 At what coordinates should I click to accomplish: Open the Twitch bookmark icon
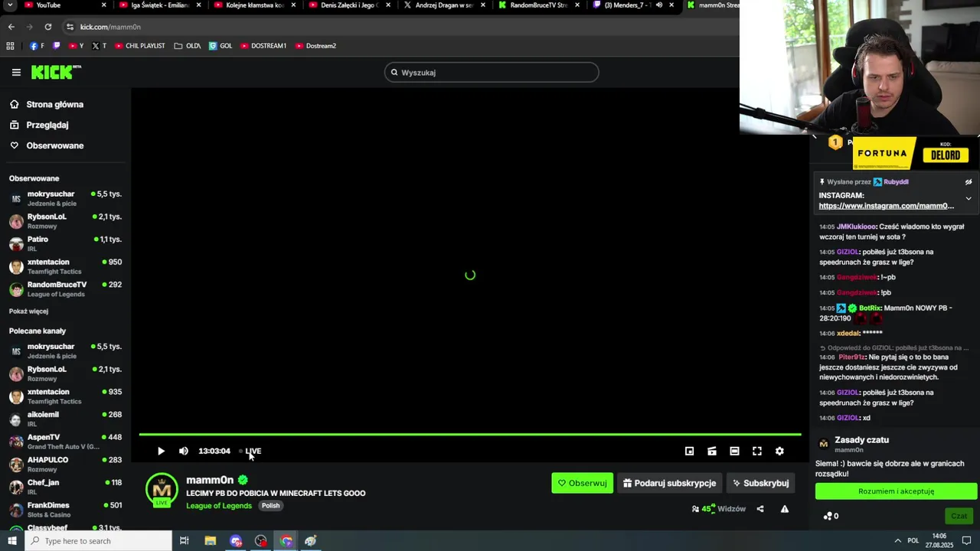click(56, 46)
